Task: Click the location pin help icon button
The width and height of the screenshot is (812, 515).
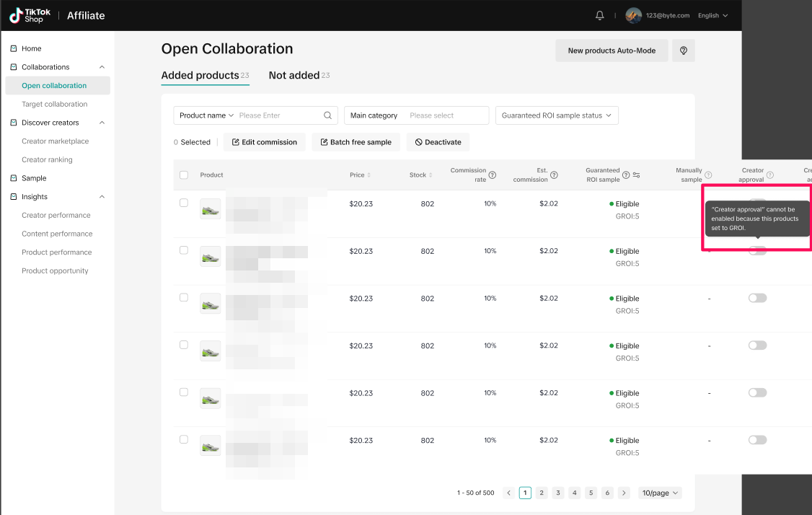Action: point(683,50)
